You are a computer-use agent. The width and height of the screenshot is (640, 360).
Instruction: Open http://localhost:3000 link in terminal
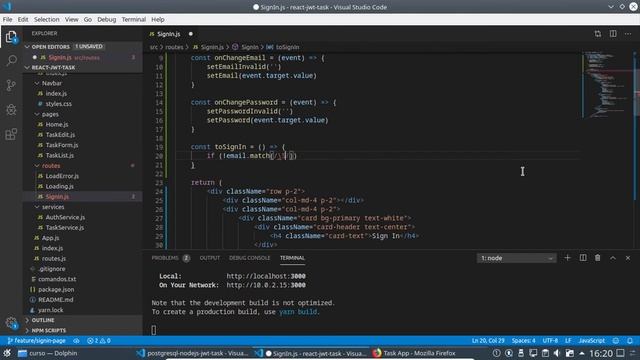pyautogui.click(x=266, y=276)
